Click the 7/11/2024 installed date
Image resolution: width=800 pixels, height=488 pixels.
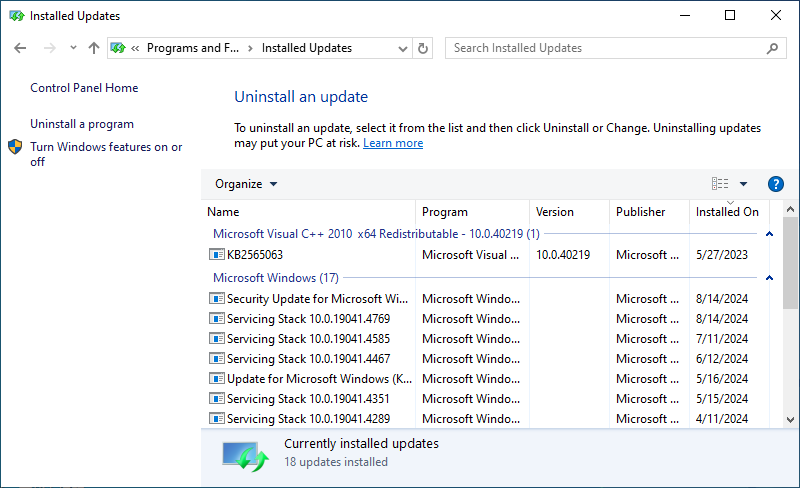[721, 338]
